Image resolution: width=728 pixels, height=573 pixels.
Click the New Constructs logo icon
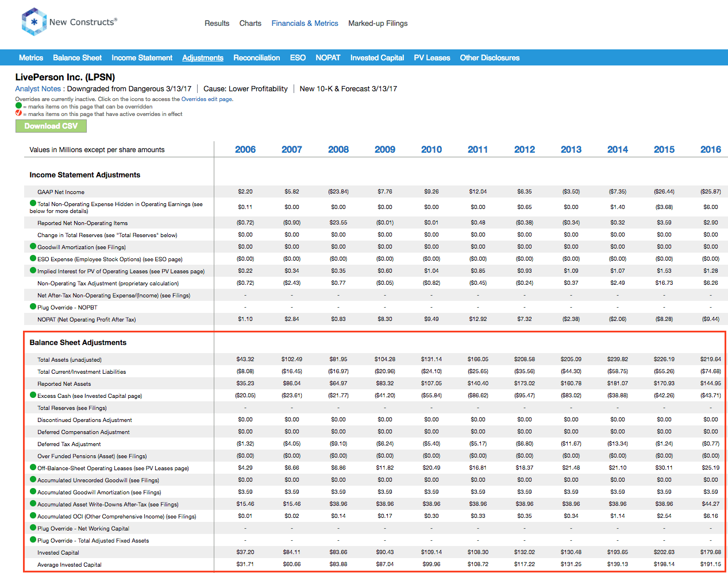coord(34,22)
